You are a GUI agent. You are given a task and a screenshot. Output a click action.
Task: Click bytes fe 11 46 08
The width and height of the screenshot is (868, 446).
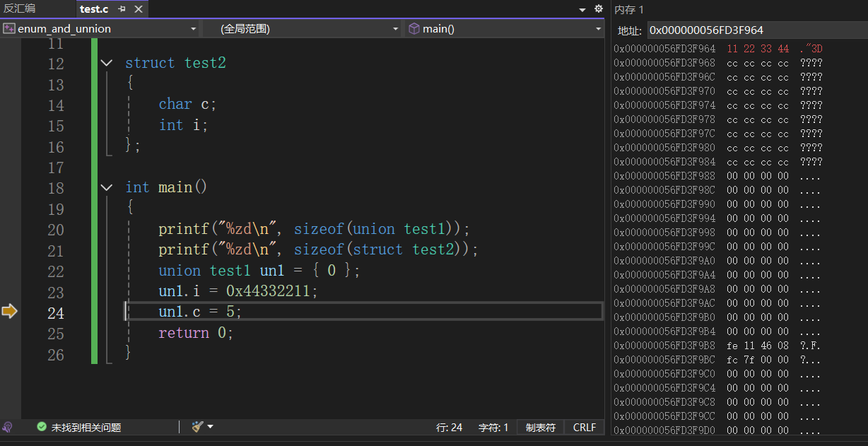pos(758,346)
